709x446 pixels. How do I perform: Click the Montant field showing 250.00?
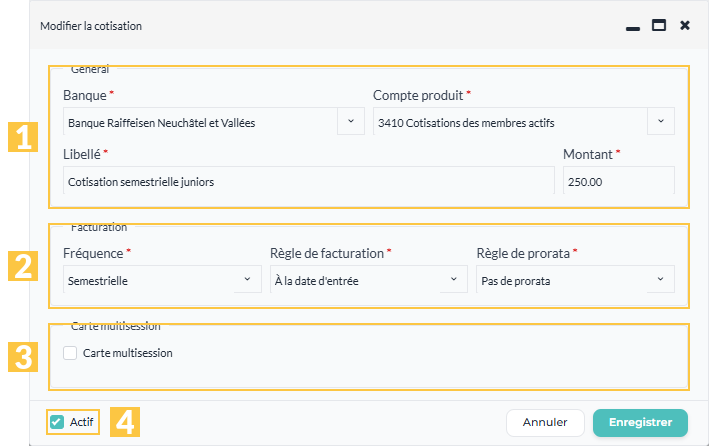pyautogui.click(x=619, y=180)
